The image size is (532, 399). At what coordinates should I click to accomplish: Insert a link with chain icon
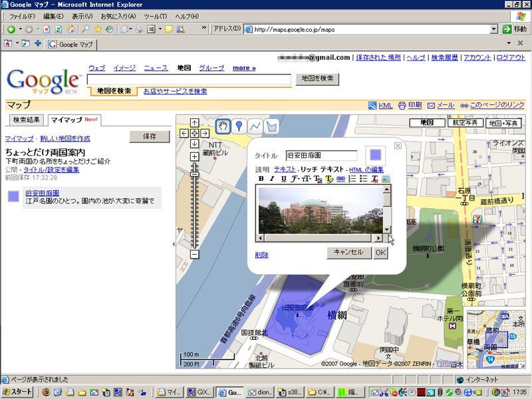click(340, 179)
